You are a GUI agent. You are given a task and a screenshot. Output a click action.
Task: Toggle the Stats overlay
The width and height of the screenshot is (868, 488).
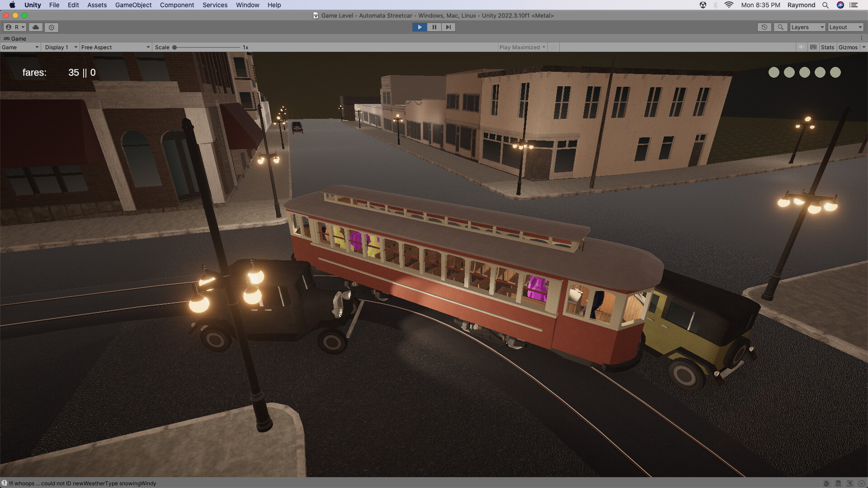point(827,47)
